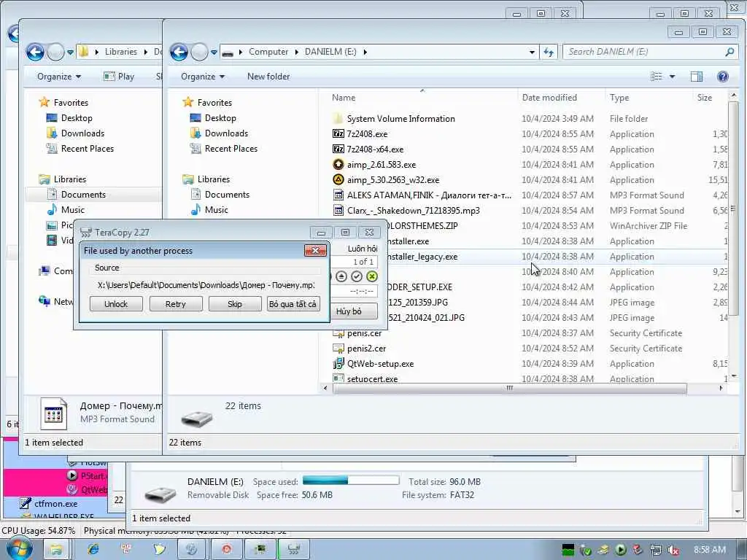The width and height of the screenshot is (747, 560).
Task: Click the Back arrow in DANIELM (E:) window
Action: point(179,52)
